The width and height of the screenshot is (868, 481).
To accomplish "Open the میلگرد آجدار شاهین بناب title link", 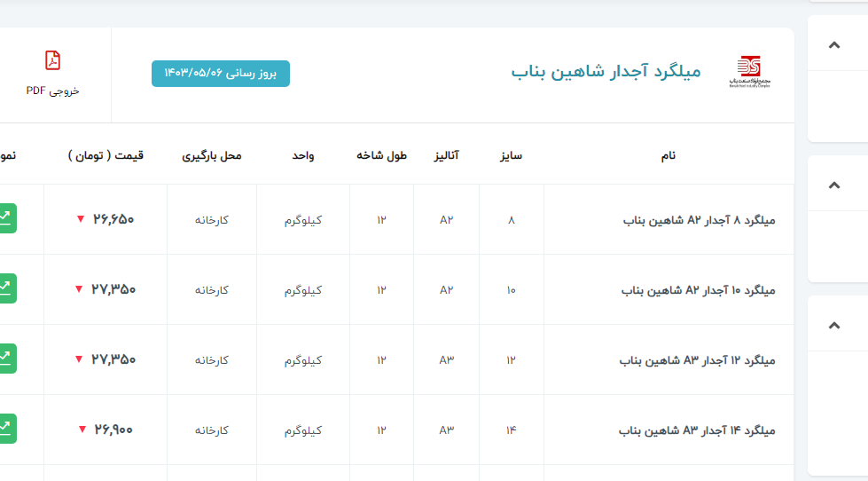I will 606,71.
